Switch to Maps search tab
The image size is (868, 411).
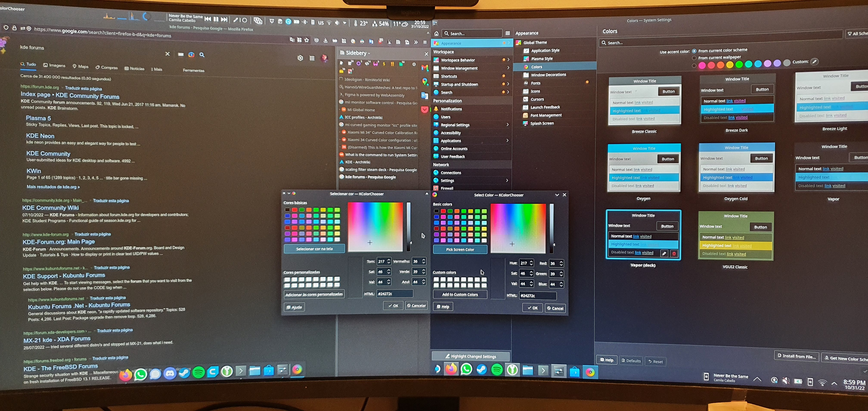click(81, 66)
